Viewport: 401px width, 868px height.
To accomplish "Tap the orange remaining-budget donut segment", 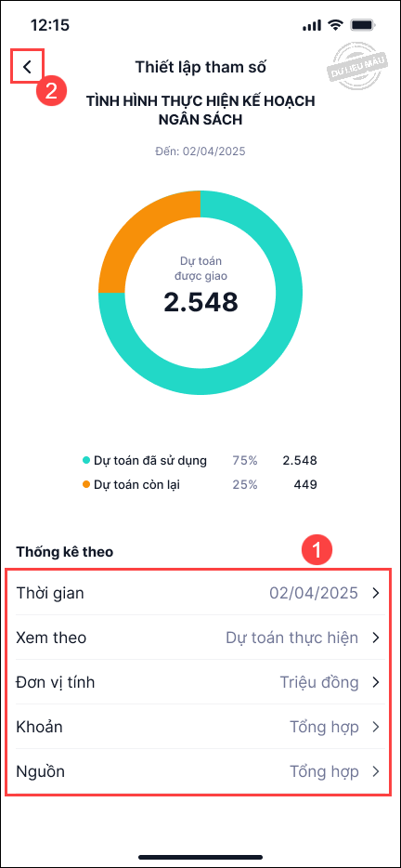I will click(138, 232).
